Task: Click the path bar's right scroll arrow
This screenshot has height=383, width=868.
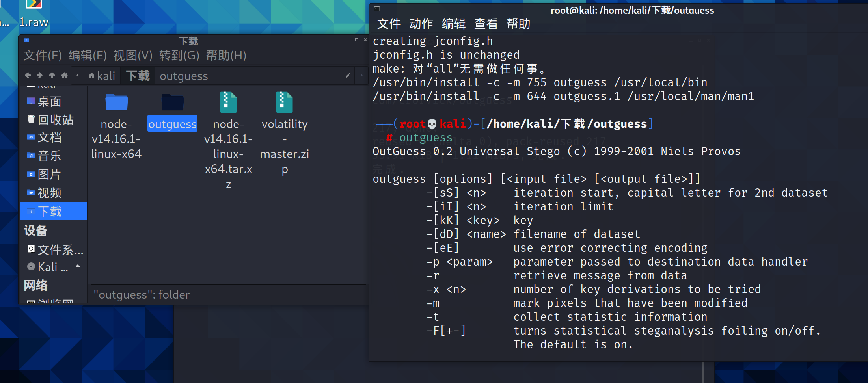Action: coord(361,75)
